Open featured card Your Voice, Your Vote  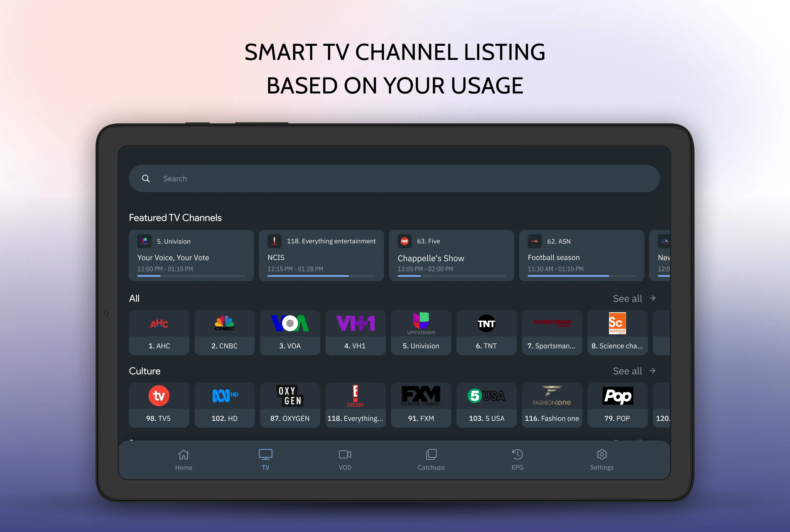coord(192,255)
